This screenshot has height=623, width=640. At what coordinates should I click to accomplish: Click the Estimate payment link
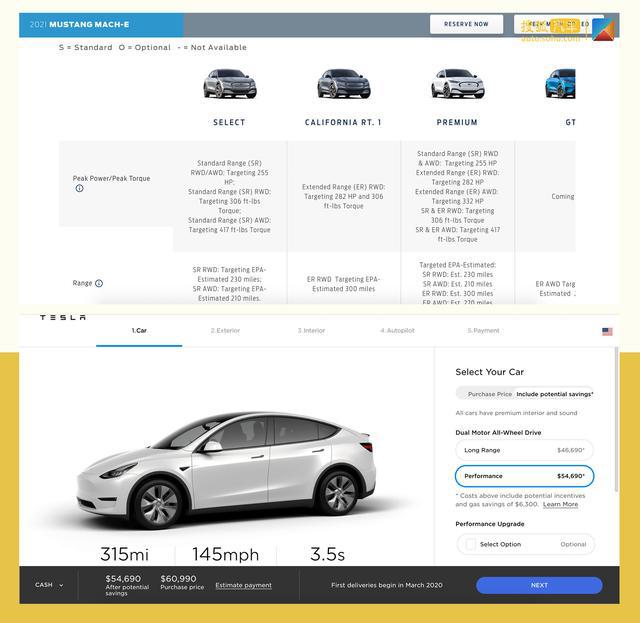[244, 585]
